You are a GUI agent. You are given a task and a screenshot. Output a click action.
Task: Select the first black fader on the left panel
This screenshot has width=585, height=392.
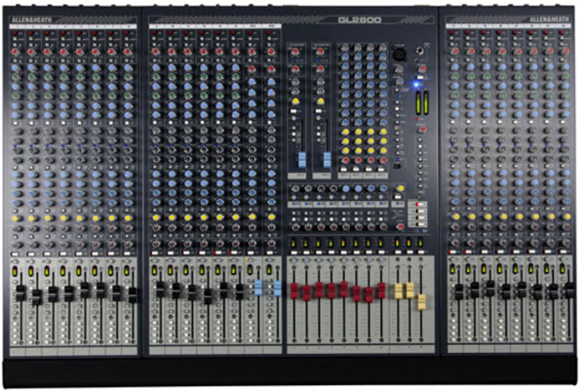pos(20,294)
